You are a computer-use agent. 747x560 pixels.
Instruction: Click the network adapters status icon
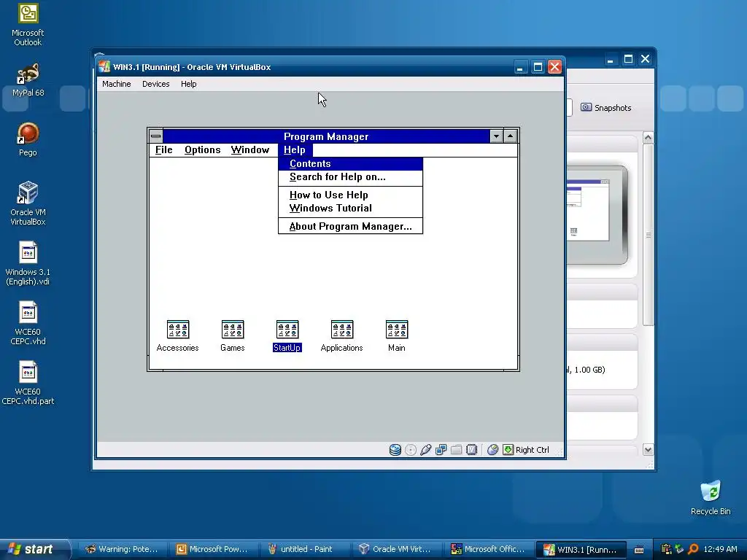441,449
